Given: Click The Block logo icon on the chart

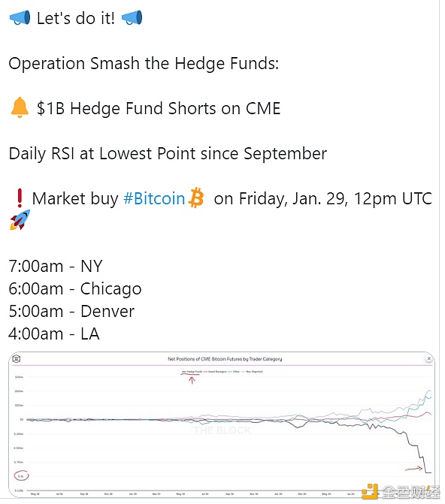Looking at the screenshot, I should click(x=17, y=359).
